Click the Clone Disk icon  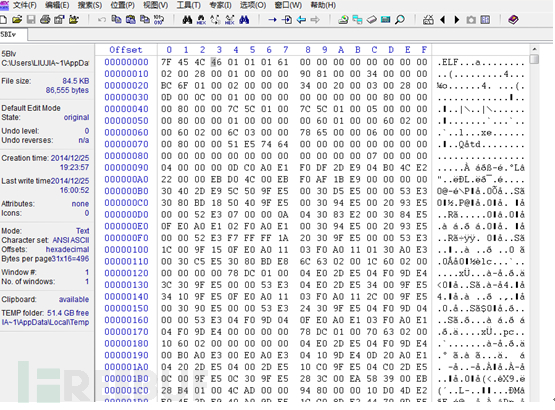(x=357, y=19)
